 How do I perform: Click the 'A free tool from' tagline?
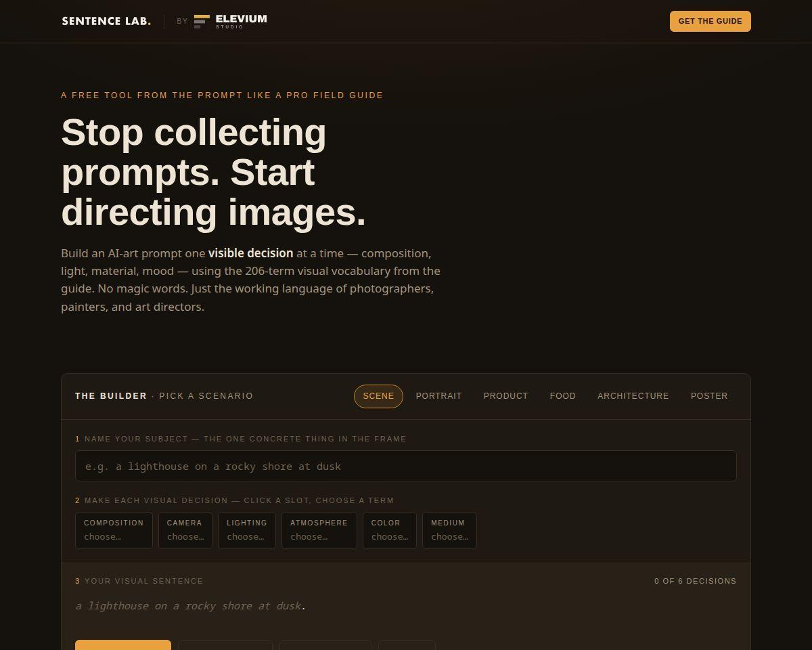222,95
